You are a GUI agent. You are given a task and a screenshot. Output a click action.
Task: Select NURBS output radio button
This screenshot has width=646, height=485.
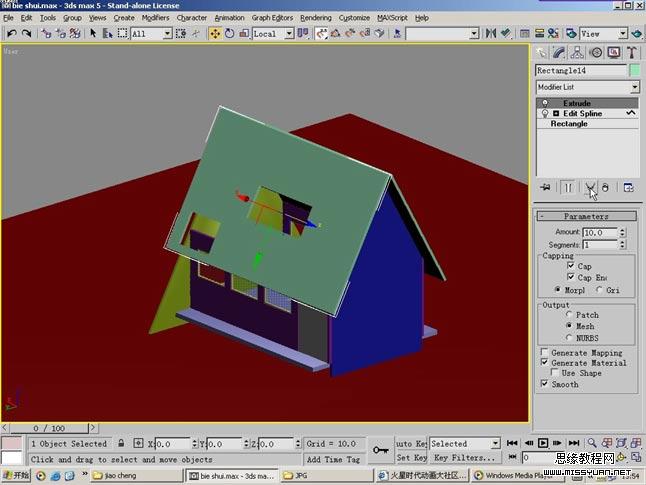pyautogui.click(x=569, y=337)
